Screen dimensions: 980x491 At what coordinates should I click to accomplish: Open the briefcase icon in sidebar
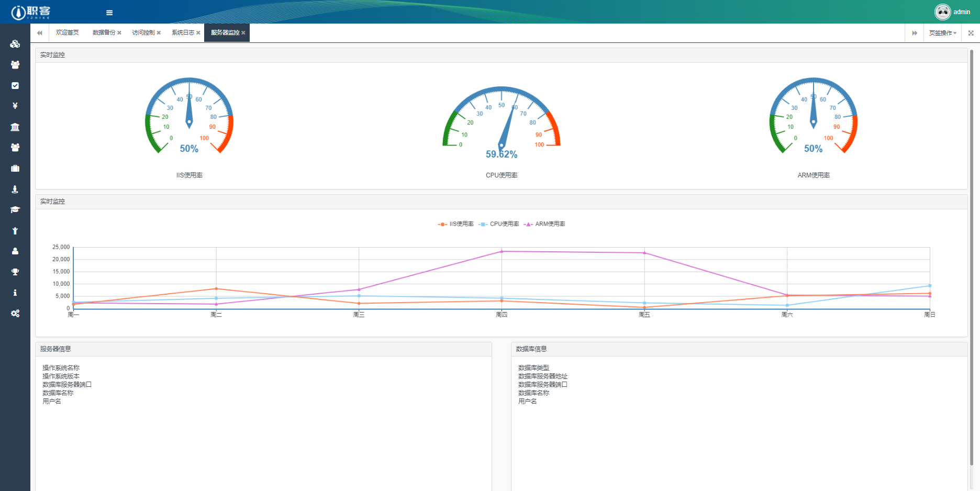coord(15,168)
